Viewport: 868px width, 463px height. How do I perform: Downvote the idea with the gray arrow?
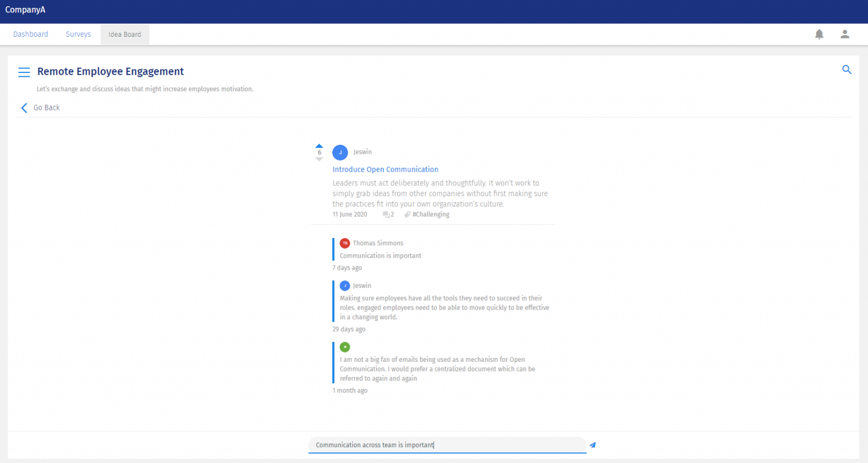click(x=319, y=159)
